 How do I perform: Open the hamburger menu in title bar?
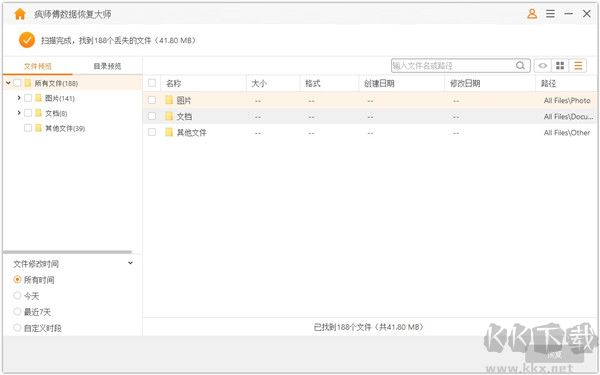550,14
